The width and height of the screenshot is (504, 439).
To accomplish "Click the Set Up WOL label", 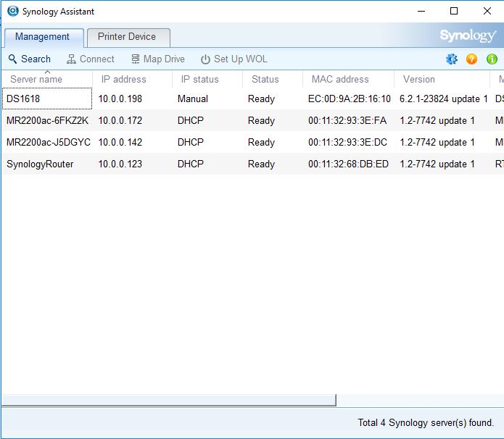I will [241, 59].
